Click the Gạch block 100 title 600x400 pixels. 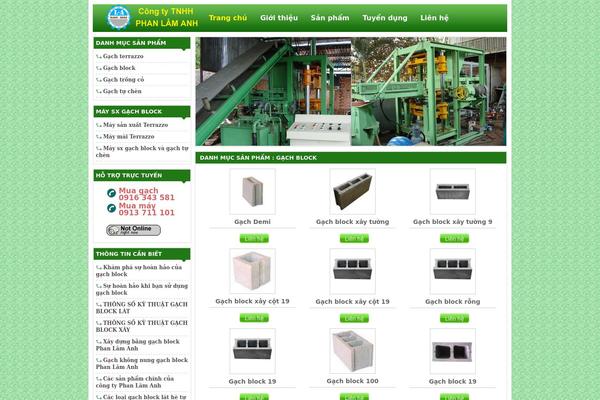[352, 381]
